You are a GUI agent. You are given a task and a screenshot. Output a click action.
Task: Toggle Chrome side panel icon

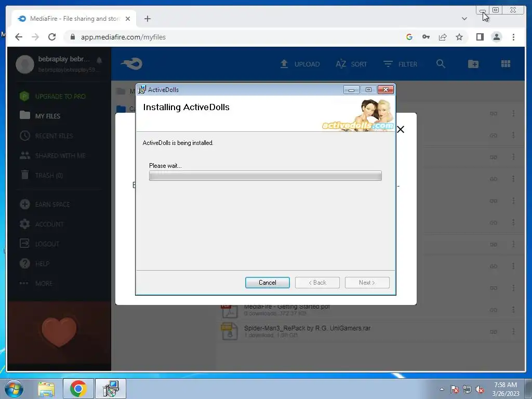click(x=480, y=37)
